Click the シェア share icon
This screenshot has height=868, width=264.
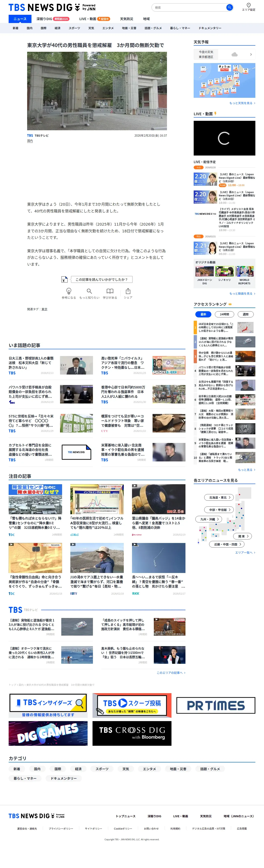tap(128, 291)
